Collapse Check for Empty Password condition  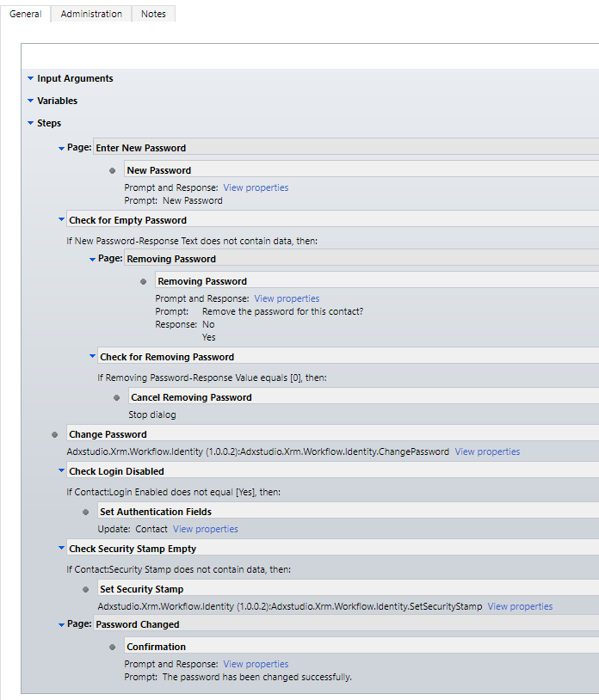(x=62, y=219)
